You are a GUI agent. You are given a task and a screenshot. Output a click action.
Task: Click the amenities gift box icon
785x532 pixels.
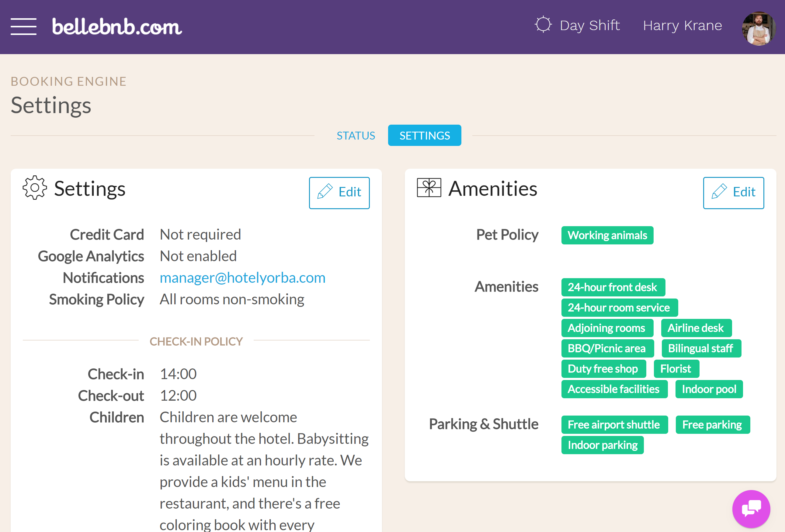click(x=429, y=188)
